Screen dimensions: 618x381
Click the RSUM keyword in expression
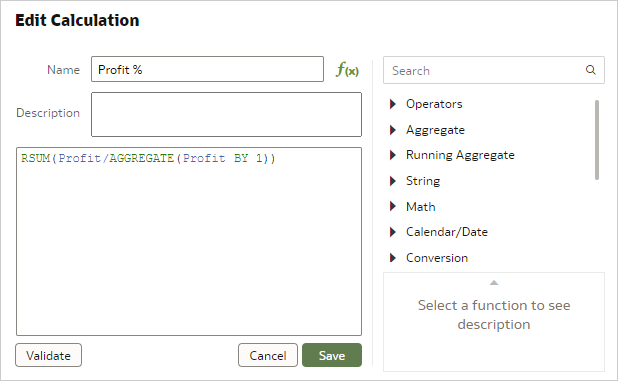35,158
